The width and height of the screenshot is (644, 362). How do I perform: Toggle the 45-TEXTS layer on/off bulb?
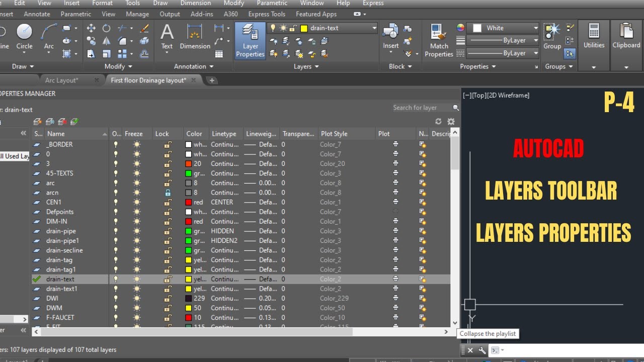coord(116,173)
